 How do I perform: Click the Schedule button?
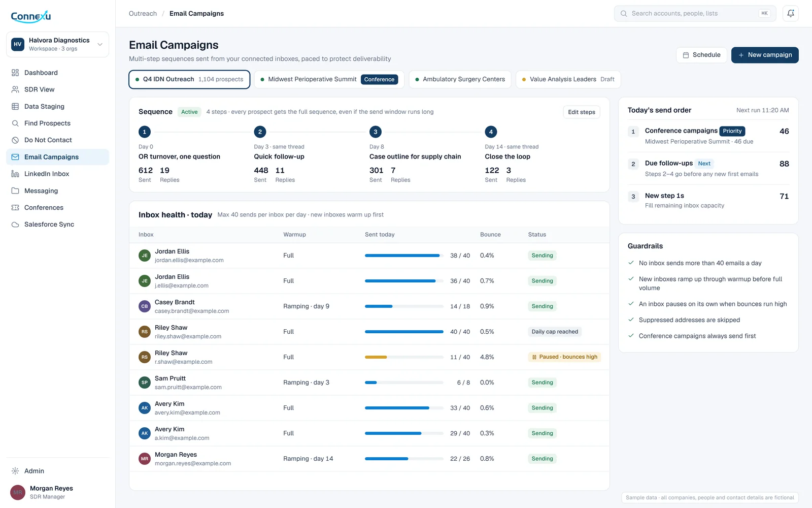click(701, 55)
